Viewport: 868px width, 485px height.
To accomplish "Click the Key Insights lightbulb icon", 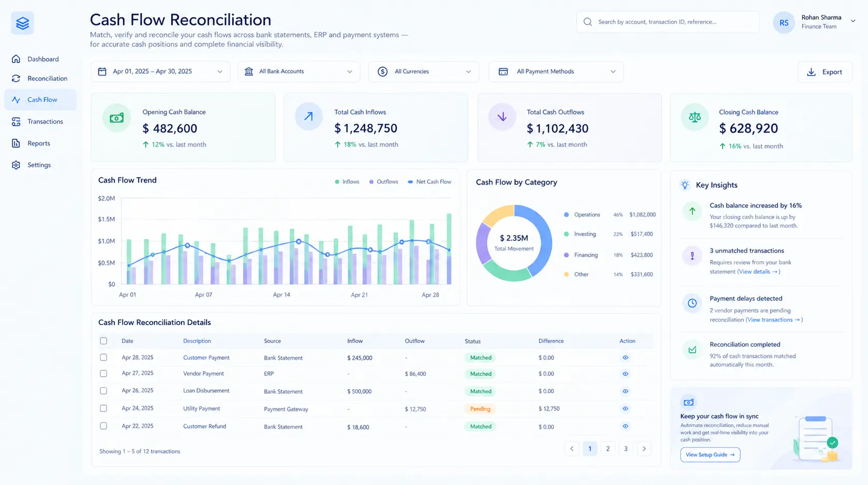I will tap(685, 185).
